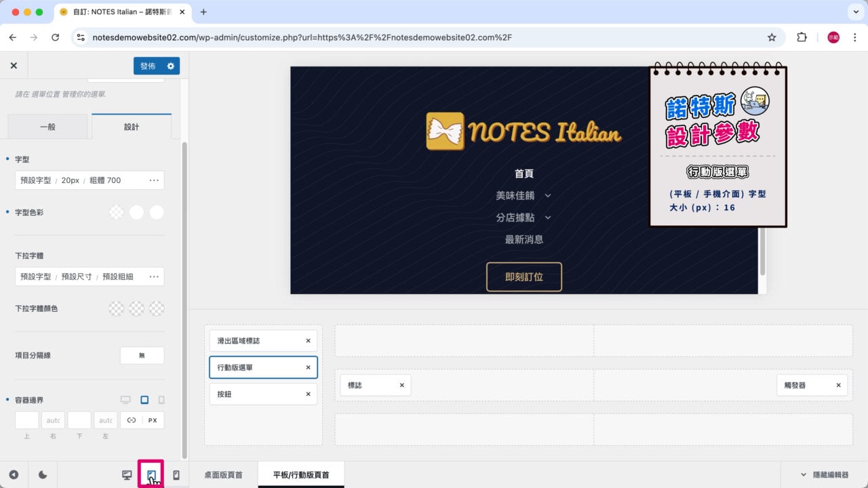Screen dimensions: 868x488
Task: Expand the 分店據點 menu chevron
Action: click(548, 217)
